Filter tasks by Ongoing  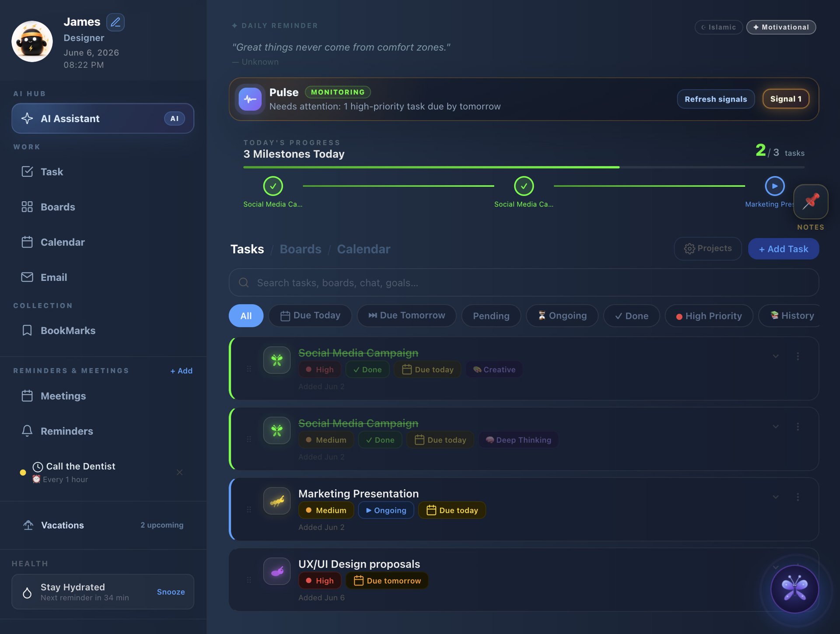[x=562, y=315]
